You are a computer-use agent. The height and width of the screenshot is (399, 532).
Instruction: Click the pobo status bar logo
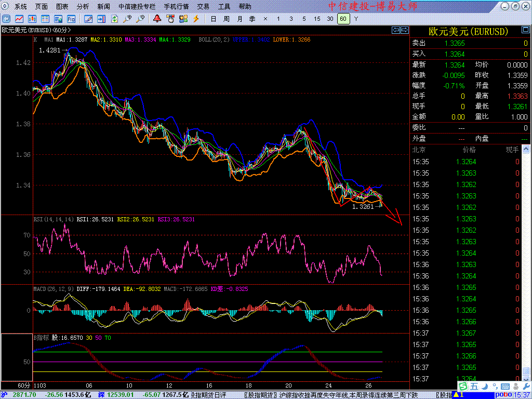[503, 395]
